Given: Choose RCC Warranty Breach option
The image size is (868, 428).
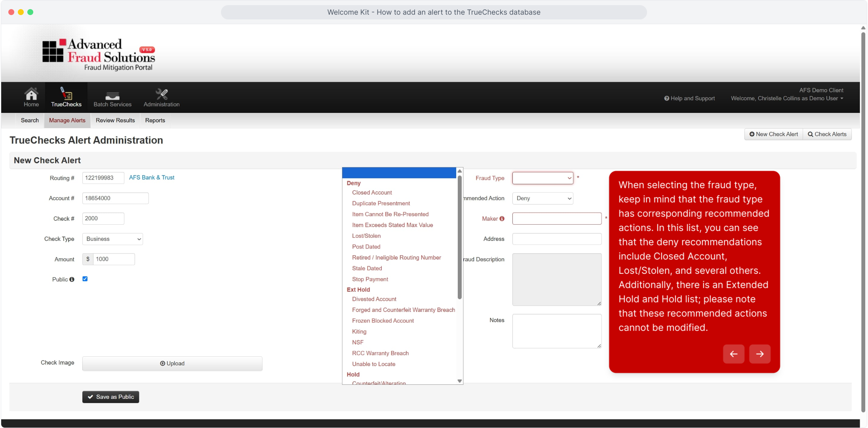Looking at the screenshot, I should point(380,353).
